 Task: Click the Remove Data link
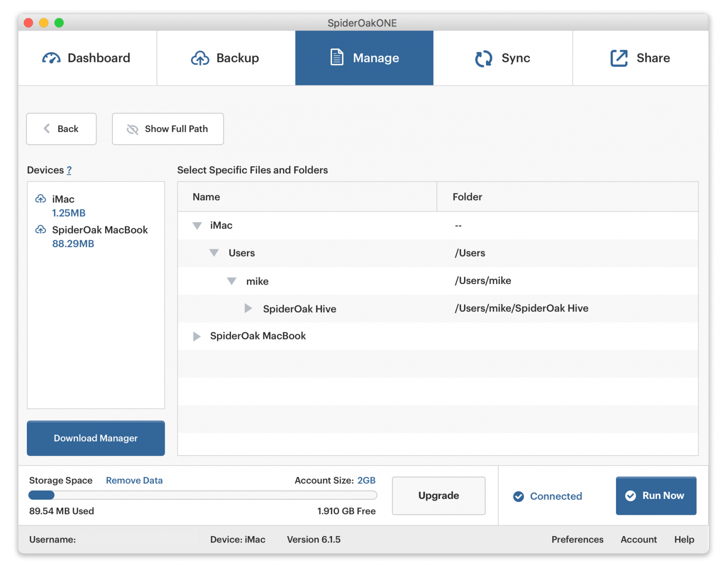134,481
